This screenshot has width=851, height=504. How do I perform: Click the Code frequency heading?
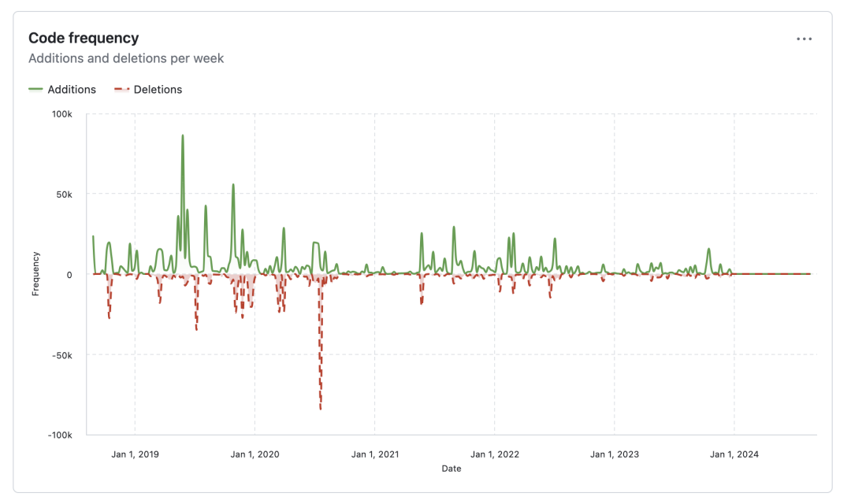click(x=84, y=38)
